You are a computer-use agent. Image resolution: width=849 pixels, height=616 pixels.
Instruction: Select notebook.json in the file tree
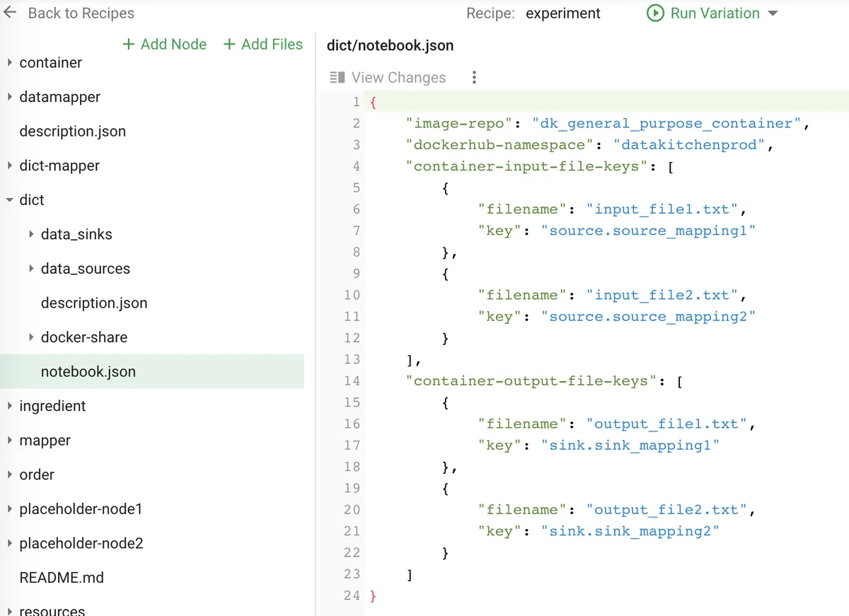pyautogui.click(x=88, y=372)
